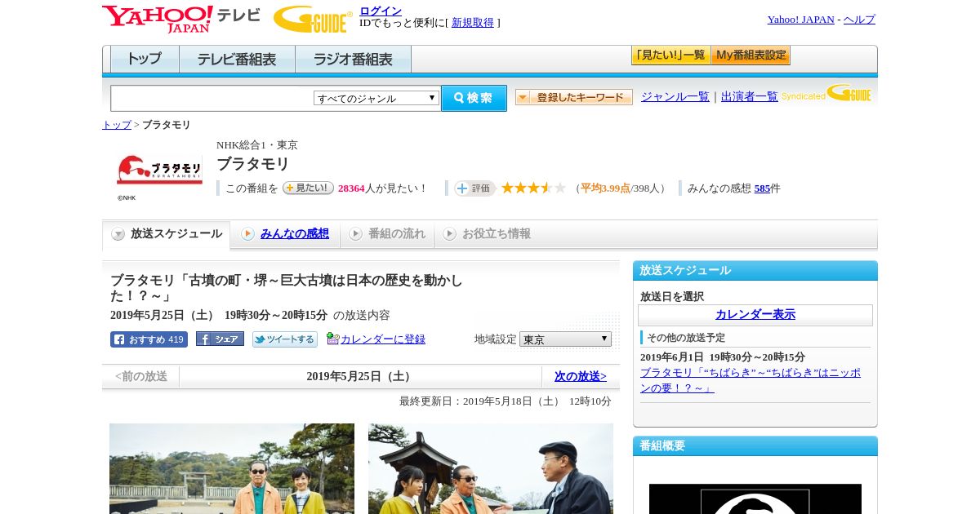This screenshot has width=980, height=514.
Task: Open the ブラタモリ「ちばらき」next broadcast link
Action: (751, 379)
